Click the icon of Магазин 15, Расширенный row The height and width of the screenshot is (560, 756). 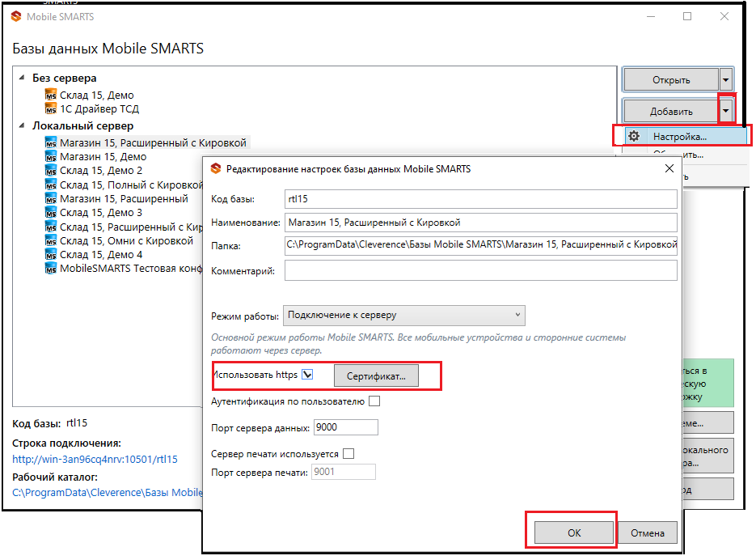[51, 198]
